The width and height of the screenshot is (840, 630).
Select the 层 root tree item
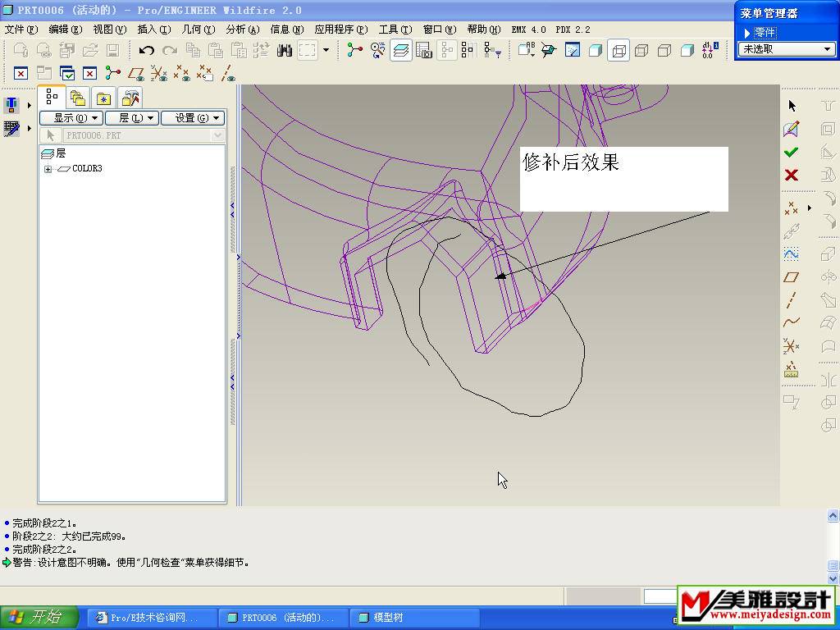(x=53, y=153)
